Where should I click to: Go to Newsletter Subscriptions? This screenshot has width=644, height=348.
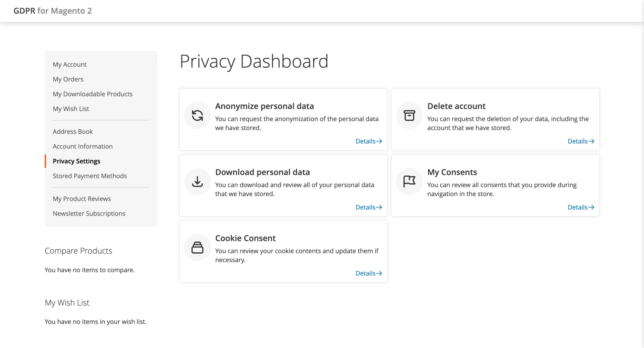[89, 213]
